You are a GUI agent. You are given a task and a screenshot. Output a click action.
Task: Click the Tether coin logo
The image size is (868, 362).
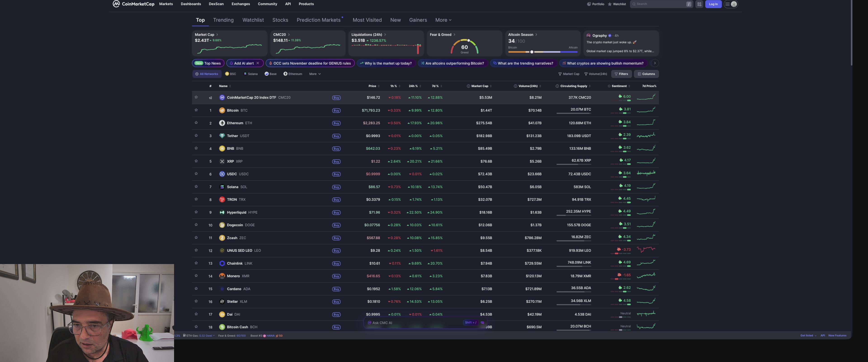click(222, 136)
